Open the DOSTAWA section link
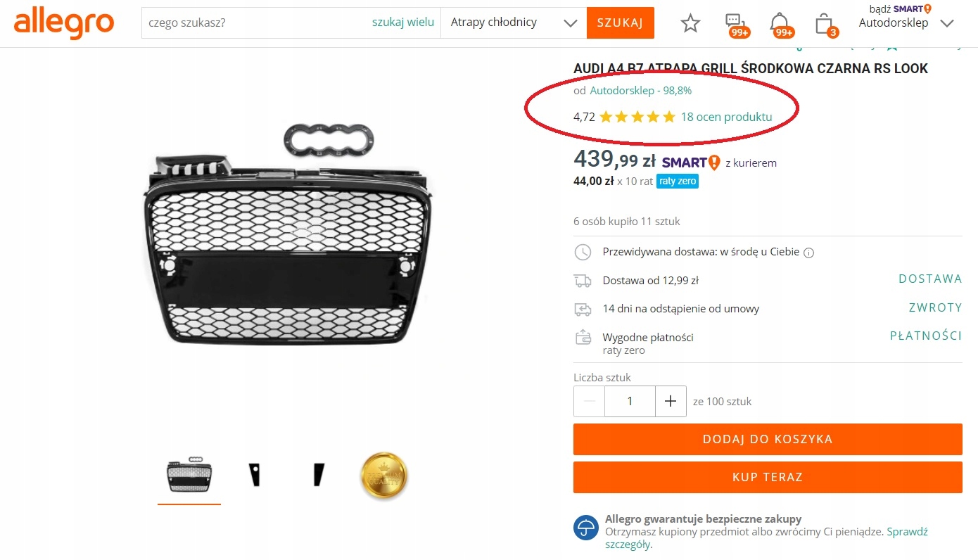This screenshot has height=560, width=978. tap(929, 279)
